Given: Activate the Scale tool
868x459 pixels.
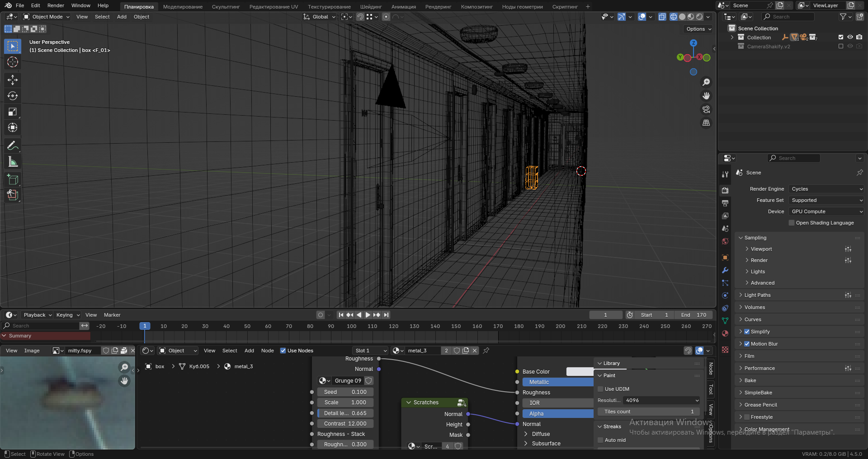Looking at the screenshot, I should click(13, 112).
